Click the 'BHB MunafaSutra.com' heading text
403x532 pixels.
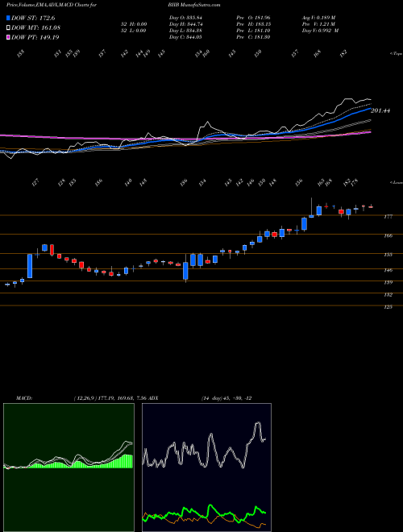coord(194,5)
